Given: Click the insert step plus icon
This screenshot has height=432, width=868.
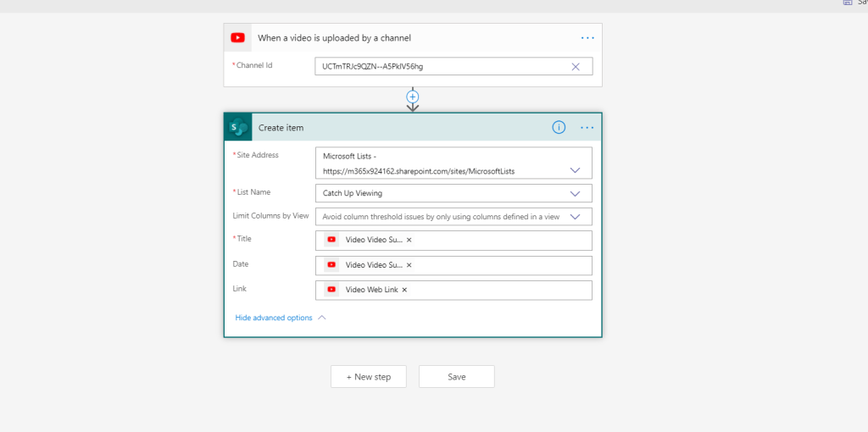Looking at the screenshot, I should (413, 97).
